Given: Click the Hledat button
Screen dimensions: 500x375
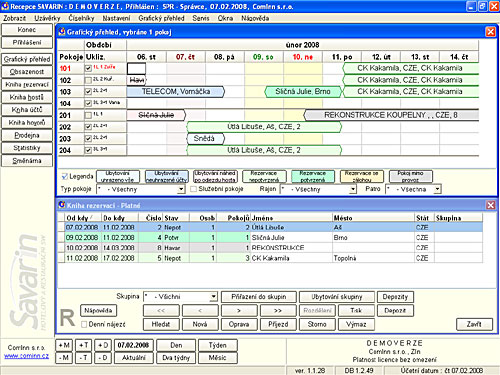Looking at the screenshot, I should (x=161, y=324).
